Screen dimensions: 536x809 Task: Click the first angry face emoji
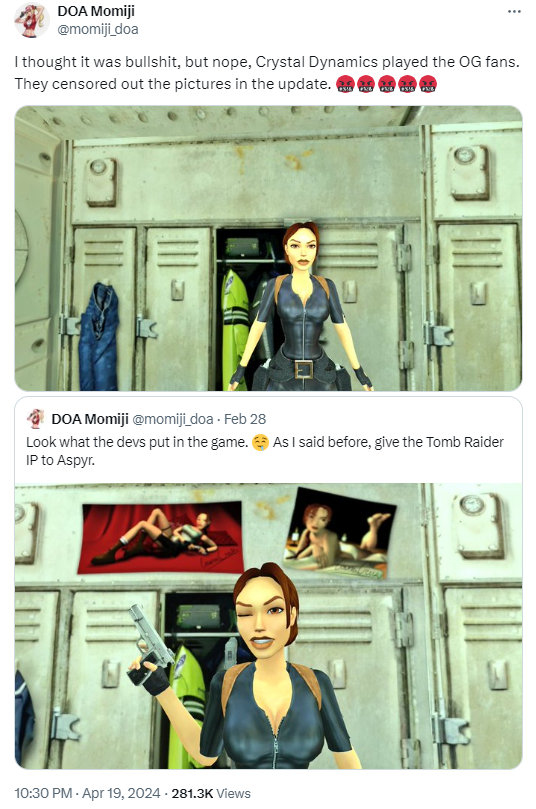pyautogui.click(x=345, y=84)
